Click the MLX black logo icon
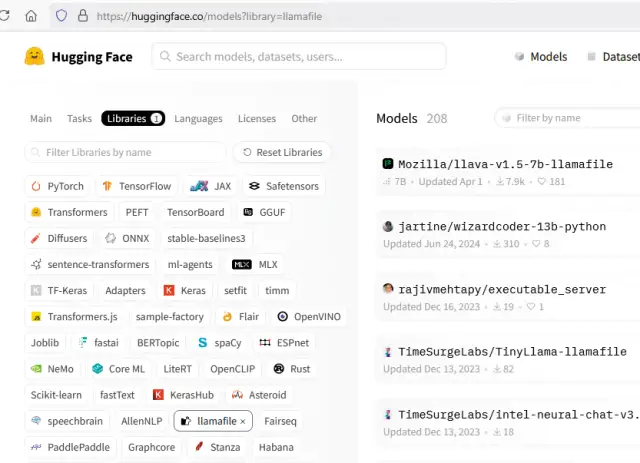This screenshot has width=640, height=463. pyautogui.click(x=242, y=265)
